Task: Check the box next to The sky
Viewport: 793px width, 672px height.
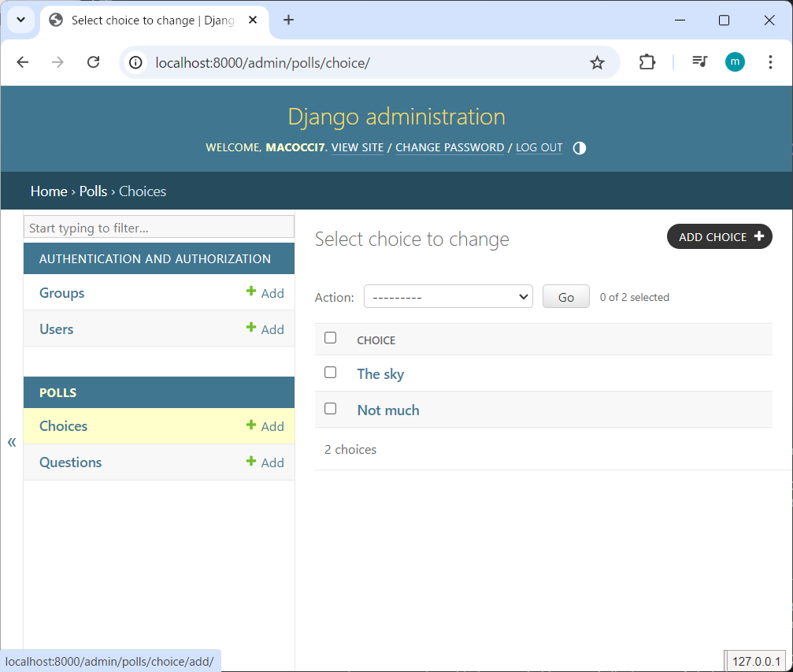Action: [331, 373]
